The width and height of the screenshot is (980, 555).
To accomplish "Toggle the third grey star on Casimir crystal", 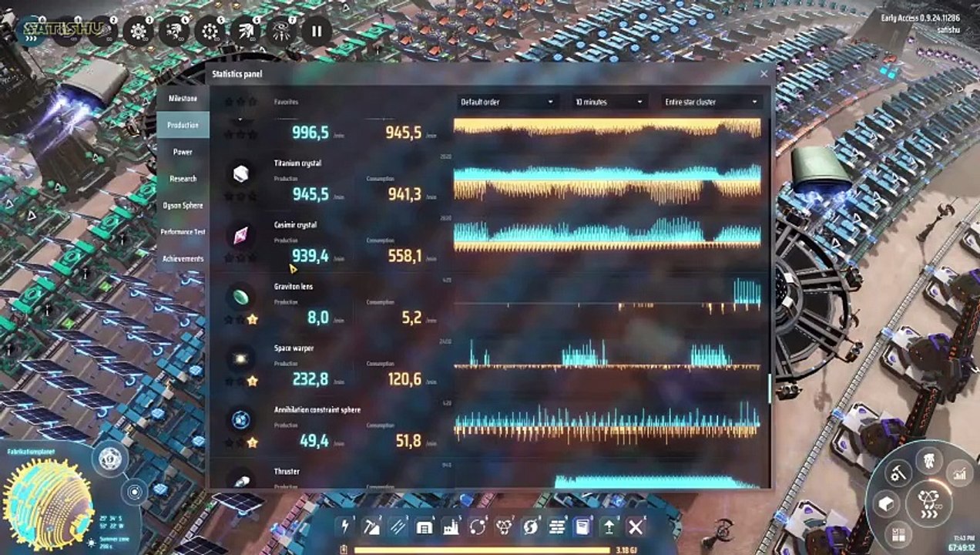I will pyautogui.click(x=252, y=257).
